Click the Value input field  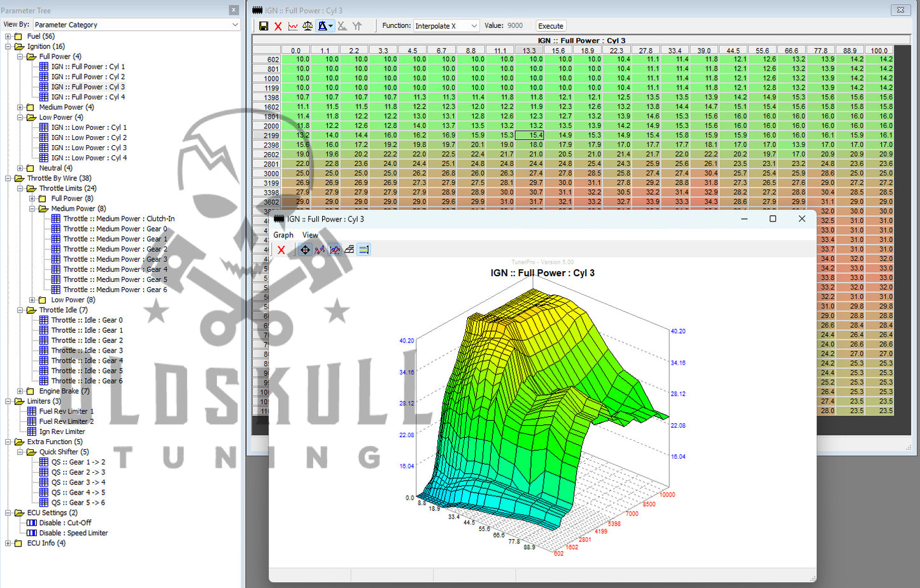518,26
